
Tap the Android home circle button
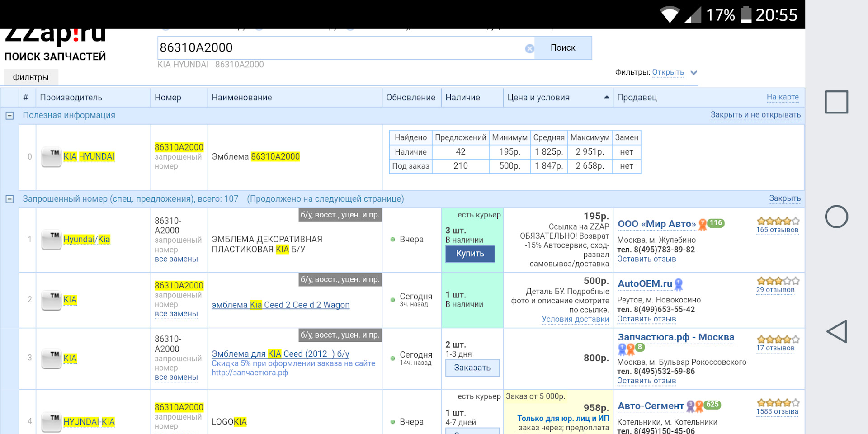[x=836, y=217]
